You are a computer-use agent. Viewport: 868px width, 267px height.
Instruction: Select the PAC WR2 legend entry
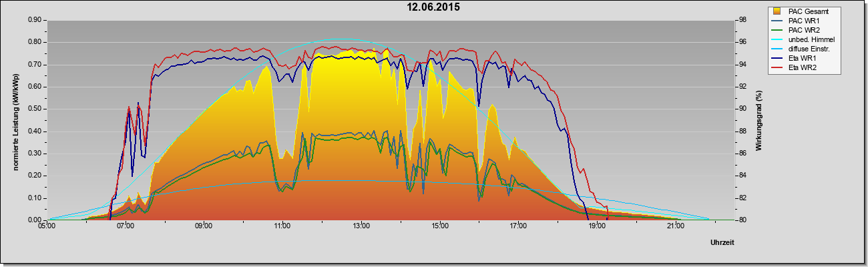coord(803,30)
